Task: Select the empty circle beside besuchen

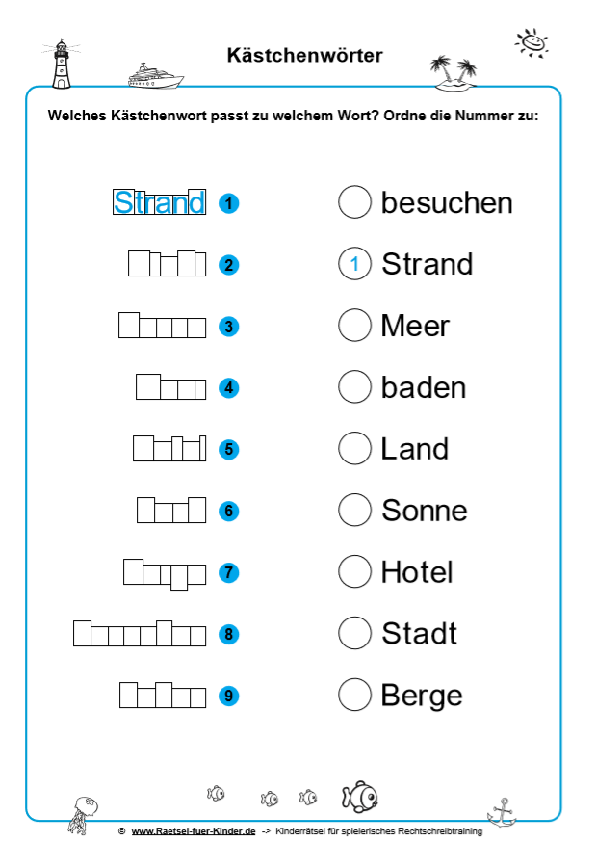Action: pyautogui.click(x=354, y=202)
